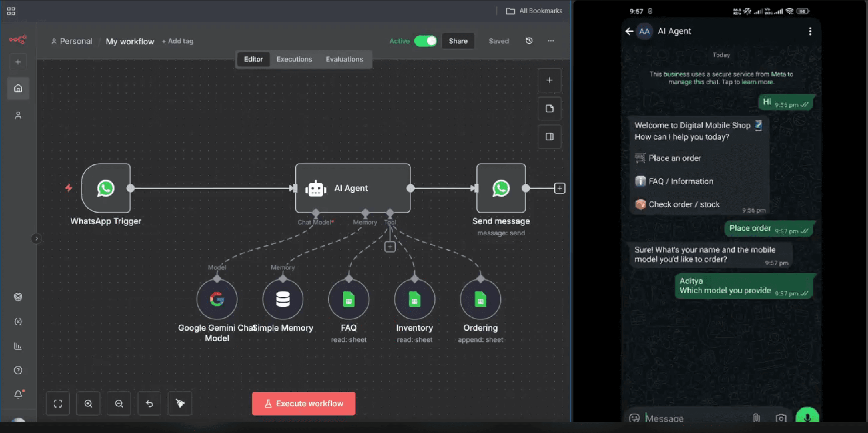Screen dimensions: 868x433
Task: Click the plus connector after Send message node
Action: tap(560, 188)
